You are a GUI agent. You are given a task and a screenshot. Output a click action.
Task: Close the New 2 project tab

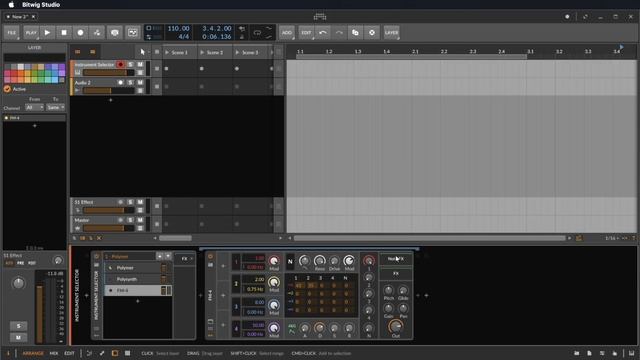point(33,17)
